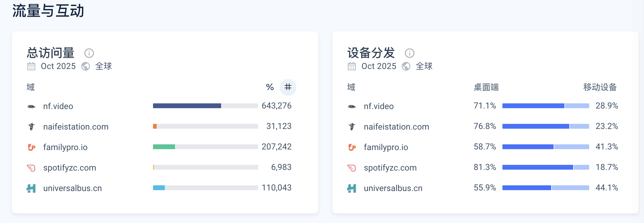Viewport: 644px width, 223px height.
Task: Click nf.video favicon in total visits list
Action: tap(31, 106)
